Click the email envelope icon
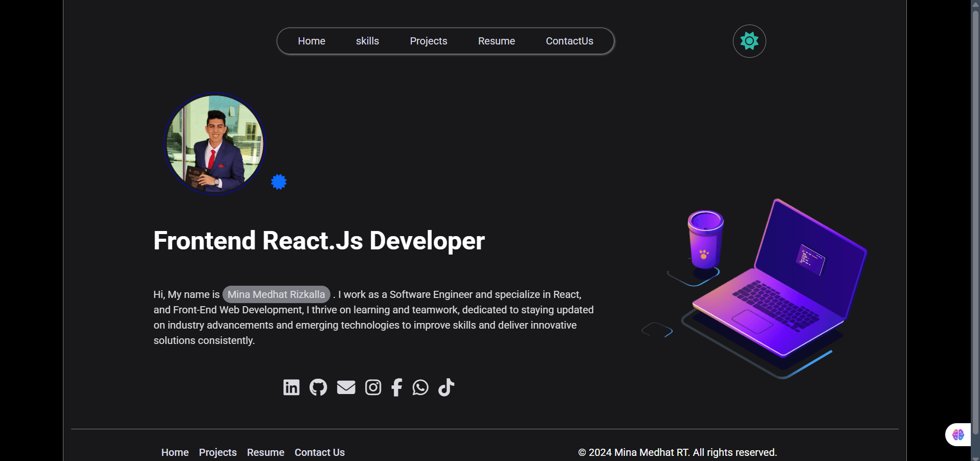 [346, 387]
